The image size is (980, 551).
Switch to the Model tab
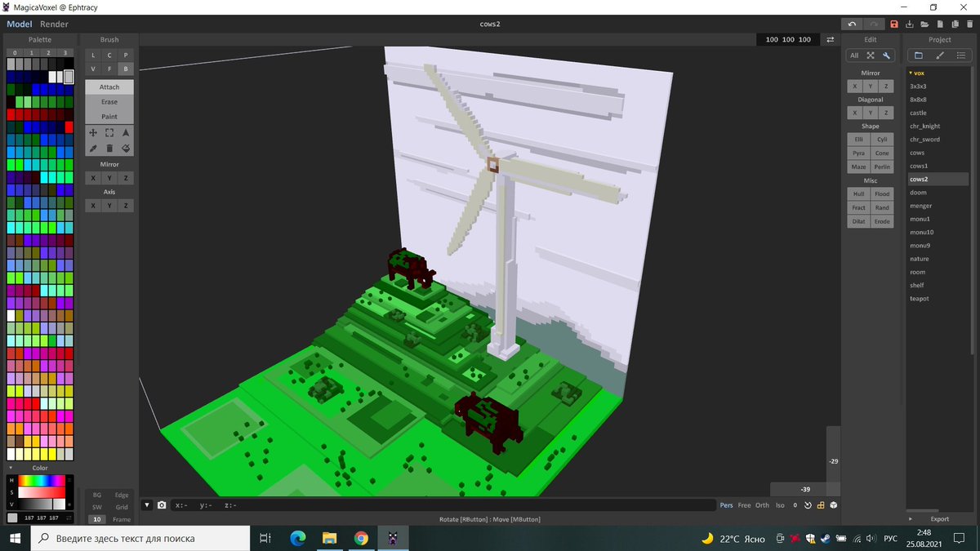[x=20, y=24]
